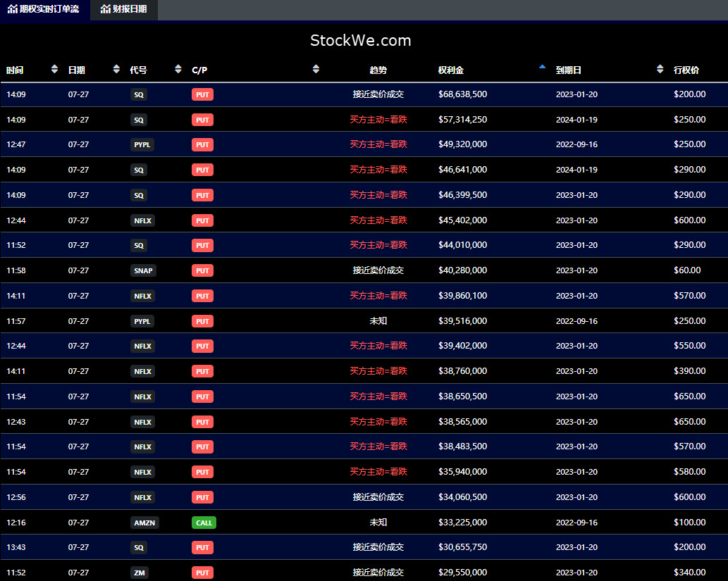Click the PUT badge in the SNAP row

[202, 270]
